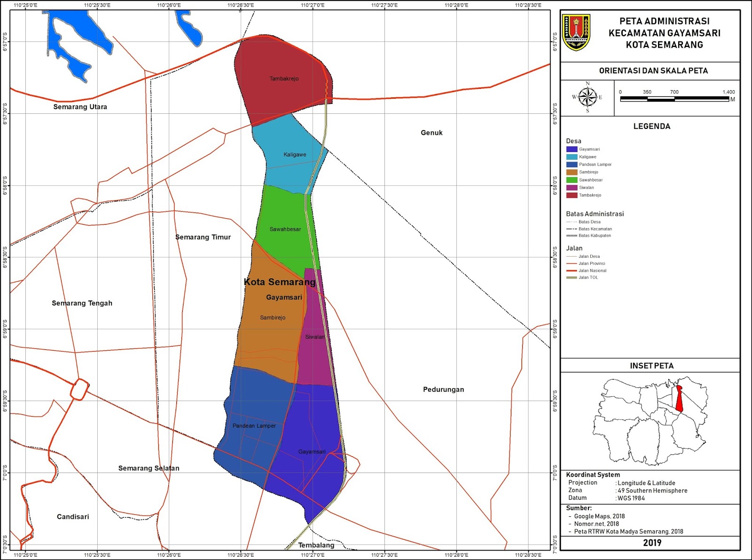The image size is (752, 560).
Task: Click the 49 Southern Hemisphere zone value
Action: click(652, 490)
